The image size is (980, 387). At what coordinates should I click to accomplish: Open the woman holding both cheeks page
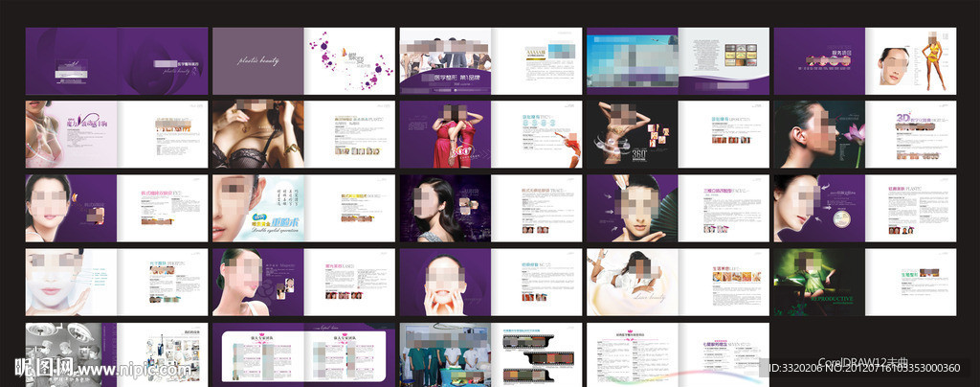[445, 282]
